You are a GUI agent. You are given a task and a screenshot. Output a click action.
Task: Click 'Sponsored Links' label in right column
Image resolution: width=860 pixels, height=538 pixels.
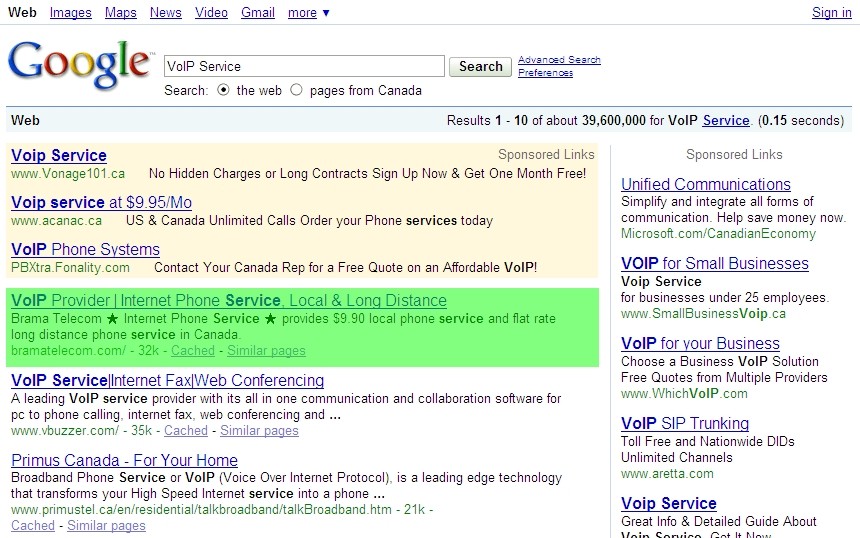[x=734, y=155]
